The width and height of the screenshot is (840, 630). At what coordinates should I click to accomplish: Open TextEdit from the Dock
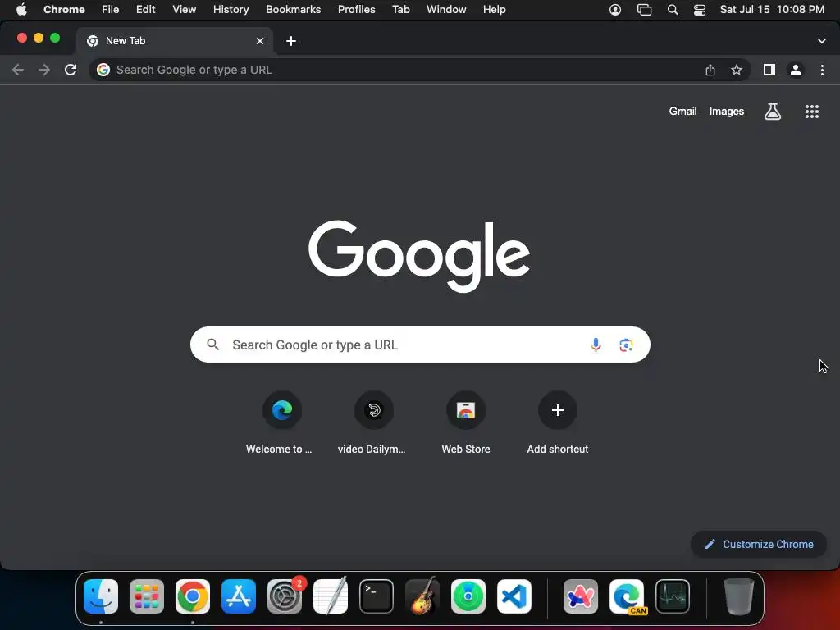pos(331,596)
